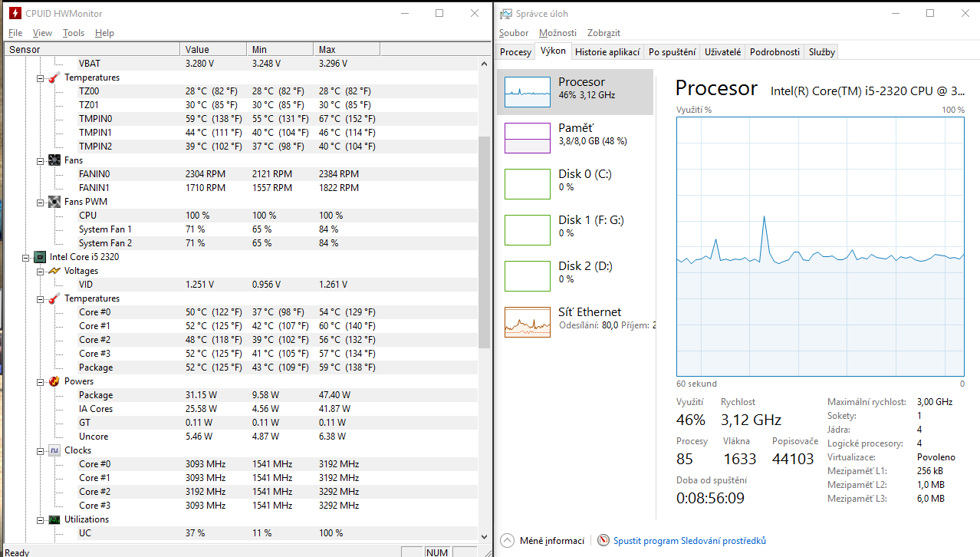Select Síť Ethernet in sidebar
The height and width of the screenshot is (557, 980).
(x=575, y=322)
